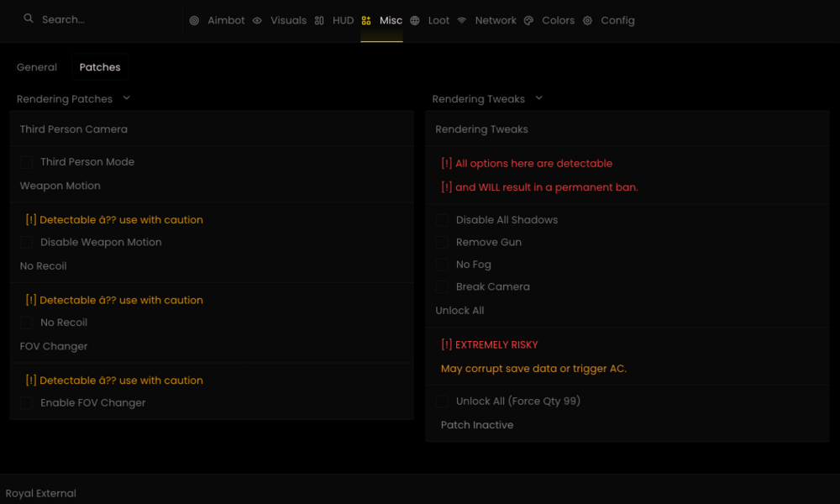This screenshot has width=840, height=504.
Task: Click the Weapon Motion section label
Action: click(x=60, y=186)
